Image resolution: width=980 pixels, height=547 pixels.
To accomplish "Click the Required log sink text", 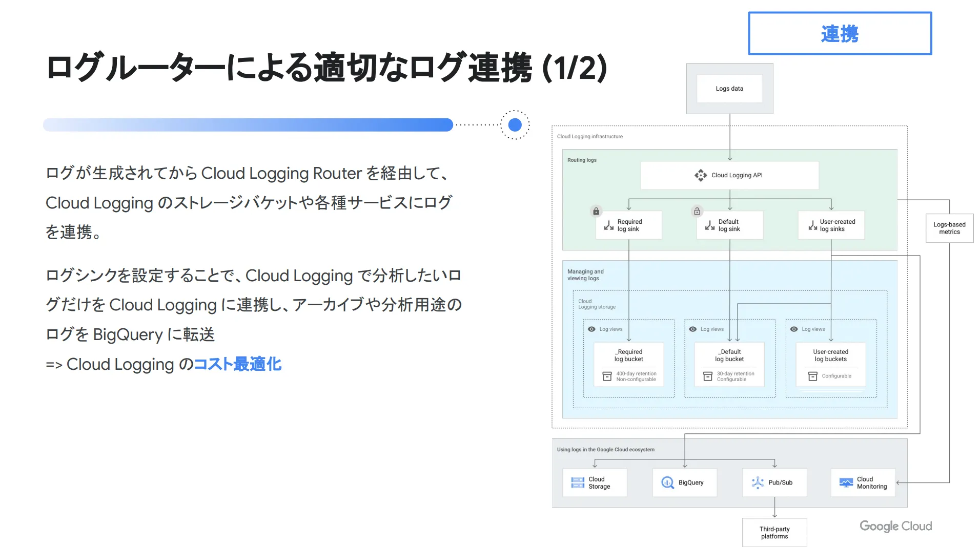I will pyautogui.click(x=629, y=225).
